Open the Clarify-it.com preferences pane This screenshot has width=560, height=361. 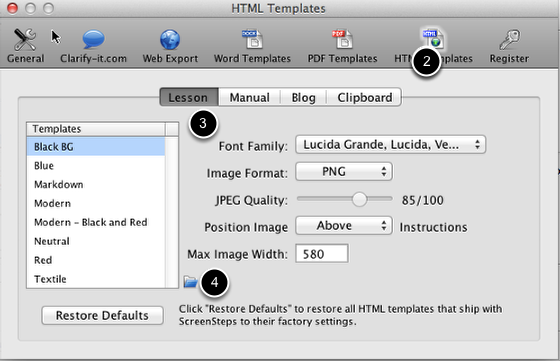click(x=93, y=46)
